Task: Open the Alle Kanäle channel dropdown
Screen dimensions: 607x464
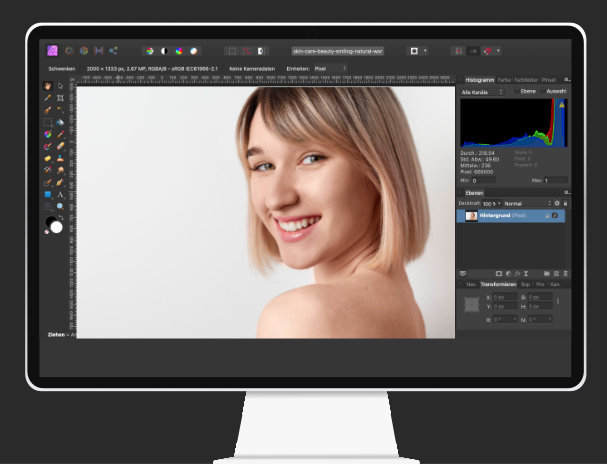Action: [482, 91]
